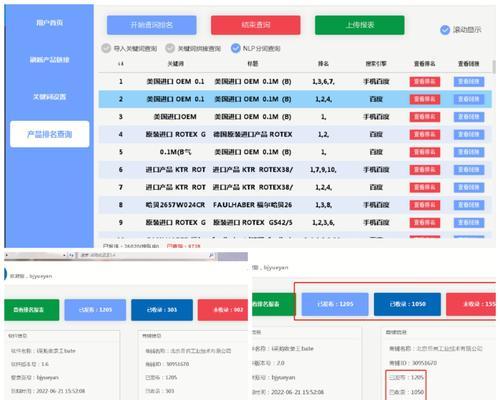Click the title cell '德国原装进口产品 ROTEX' in row 4

[253, 135]
